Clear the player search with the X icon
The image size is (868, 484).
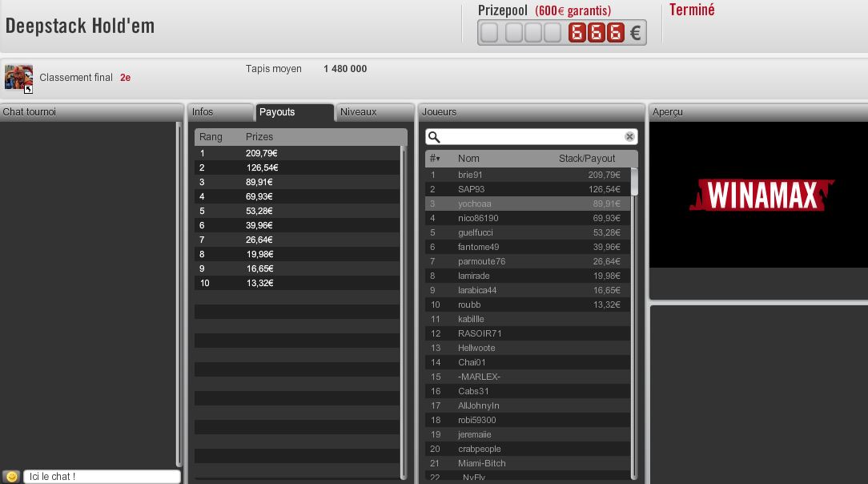(629, 136)
